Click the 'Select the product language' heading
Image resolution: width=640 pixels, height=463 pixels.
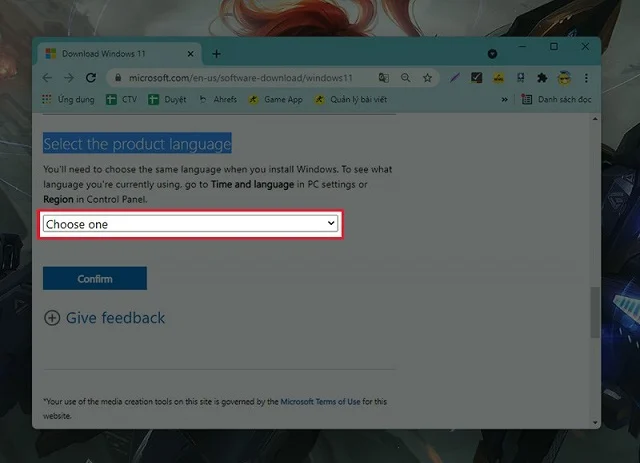[x=137, y=143]
